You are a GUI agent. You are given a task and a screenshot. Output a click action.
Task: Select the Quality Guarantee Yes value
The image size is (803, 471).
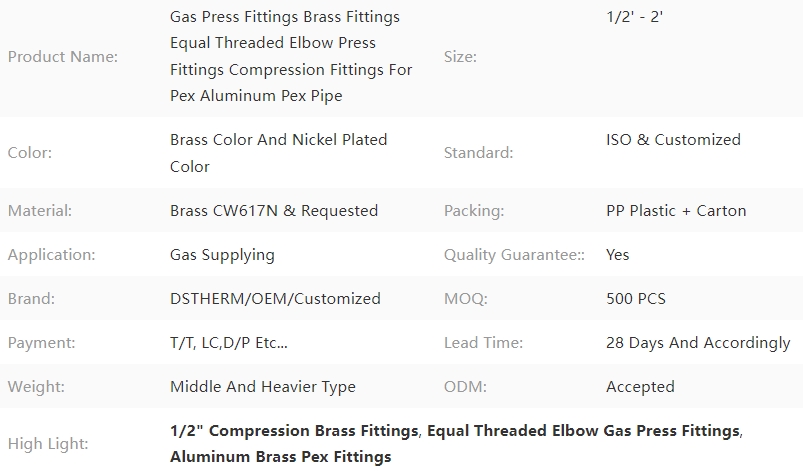pos(618,255)
